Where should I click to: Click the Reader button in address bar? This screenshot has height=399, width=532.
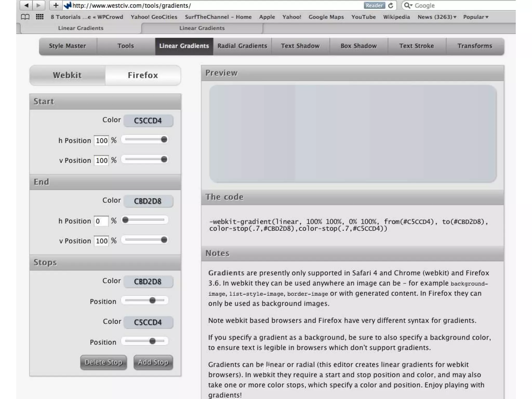[374, 5]
